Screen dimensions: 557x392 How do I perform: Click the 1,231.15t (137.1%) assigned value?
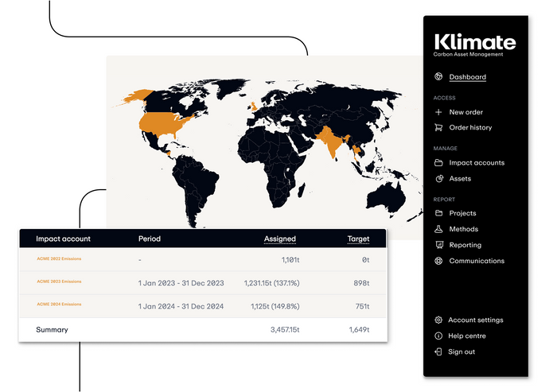click(272, 283)
